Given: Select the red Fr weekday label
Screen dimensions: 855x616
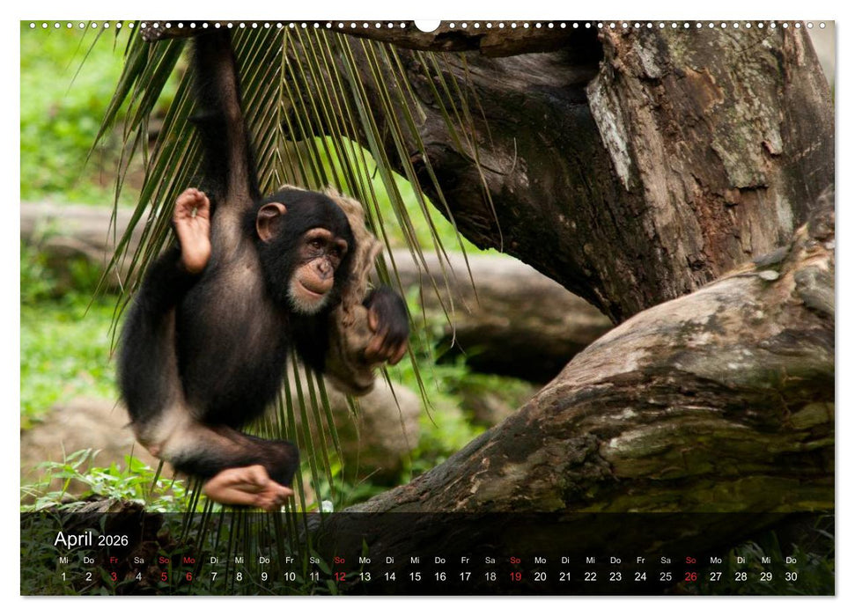Looking at the screenshot, I should point(114,561).
